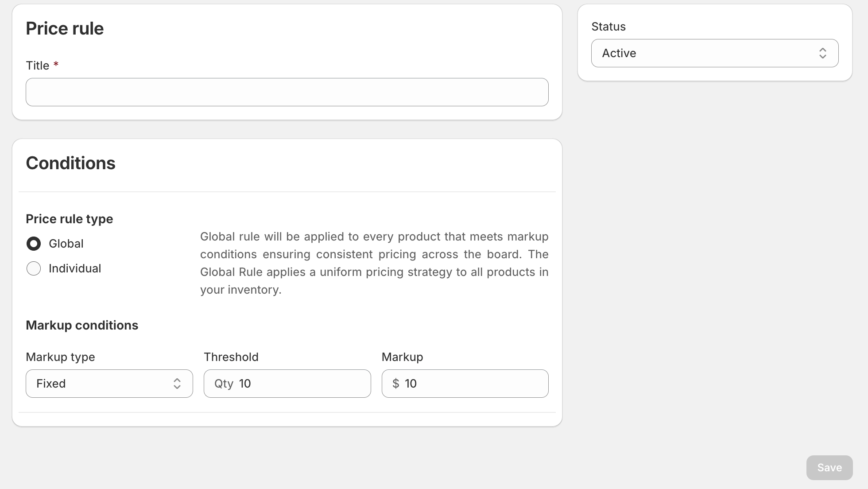The width and height of the screenshot is (868, 489).
Task: Click the Qty label in Threshold field
Action: click(224, 383)
